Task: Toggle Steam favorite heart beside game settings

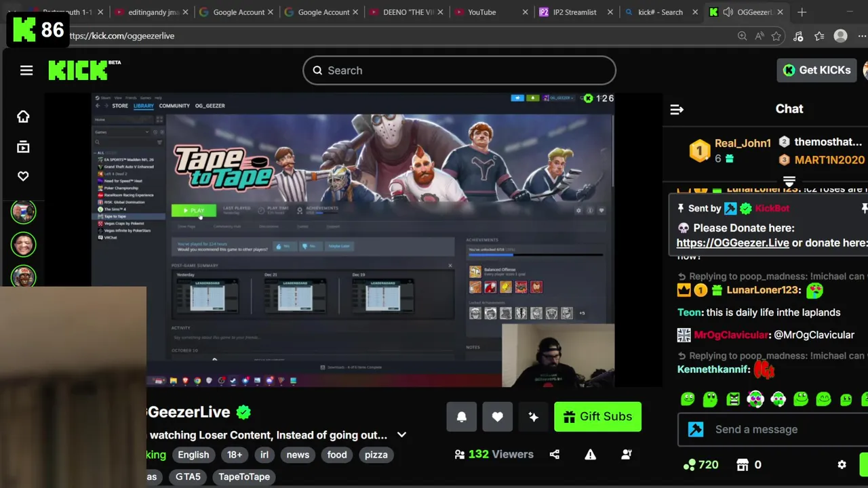Action: click(x=601, y=210)
